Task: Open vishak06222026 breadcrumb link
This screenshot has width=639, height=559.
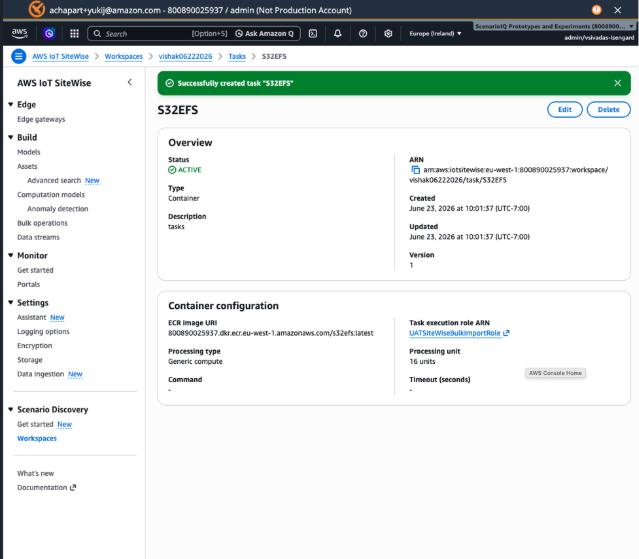Action: coord(185,56)
